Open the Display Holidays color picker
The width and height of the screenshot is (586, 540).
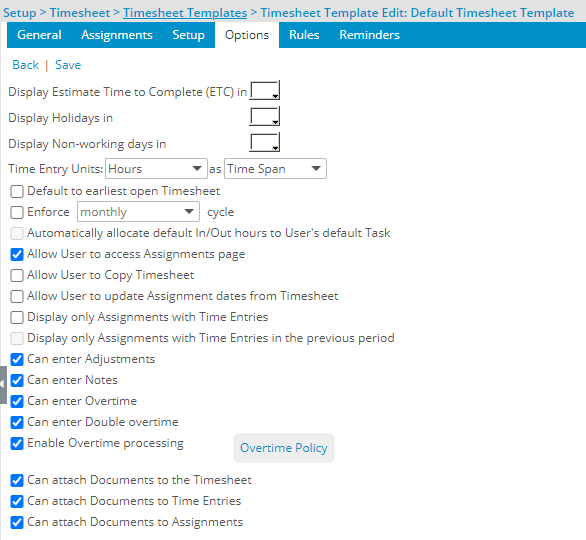point(265,117)
